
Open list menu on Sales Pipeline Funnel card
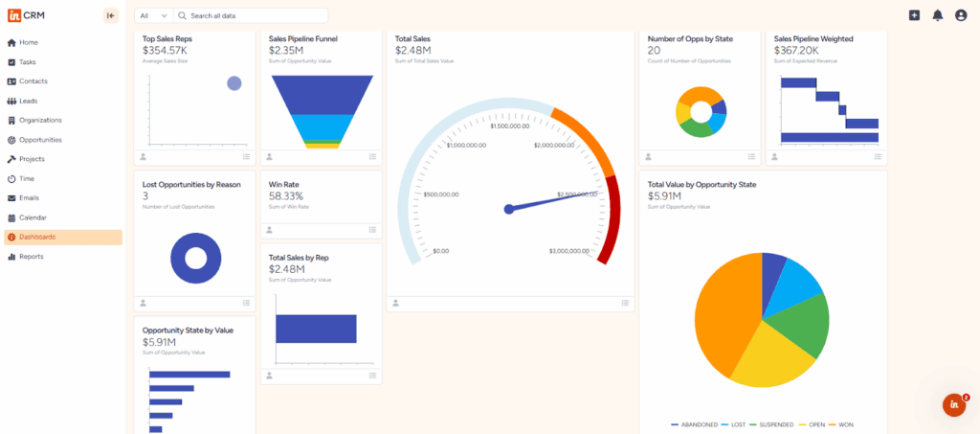(373, 156)
